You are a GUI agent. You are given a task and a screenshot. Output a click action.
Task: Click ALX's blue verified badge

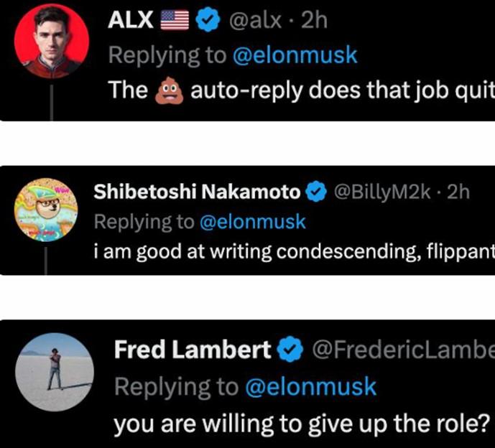(208, 22)
